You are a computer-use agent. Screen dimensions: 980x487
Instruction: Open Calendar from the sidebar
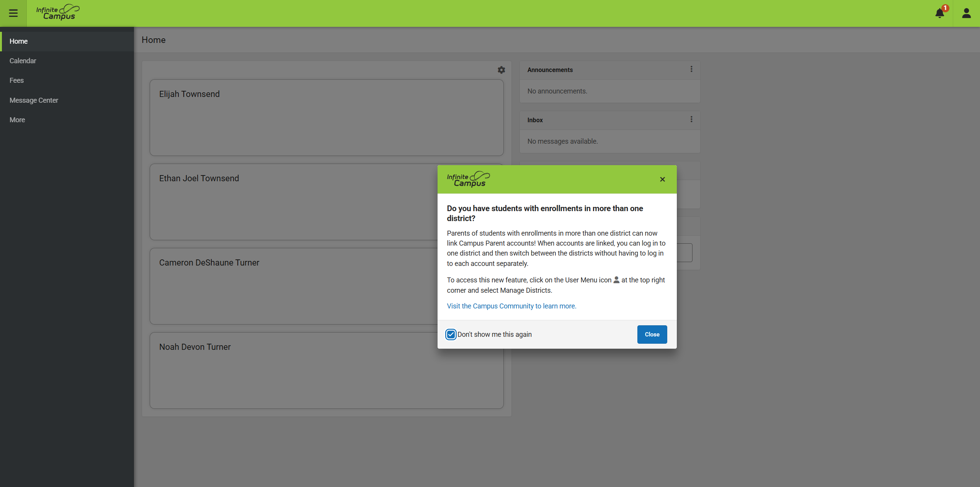point(67,61)
